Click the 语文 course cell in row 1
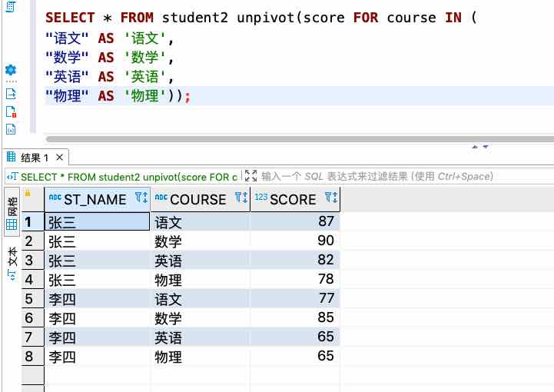The width and height of the screenshot is (554, 392). pyautogui.click(x=200, y=221)
